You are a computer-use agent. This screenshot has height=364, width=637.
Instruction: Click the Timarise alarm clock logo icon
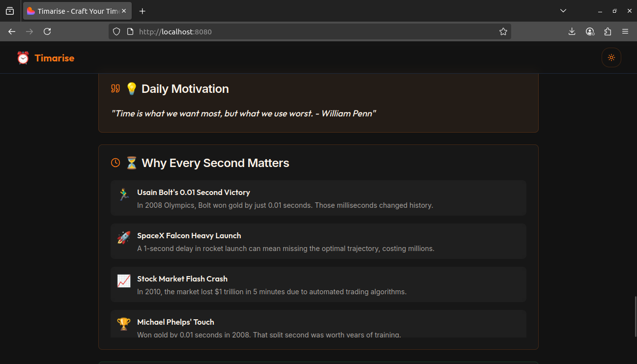(x=23, y=58)
